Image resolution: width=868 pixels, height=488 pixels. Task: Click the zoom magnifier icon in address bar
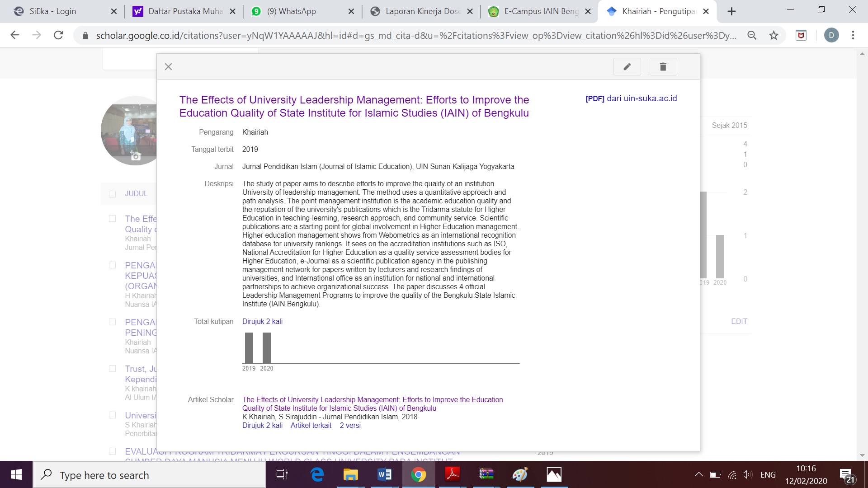tap(752, 35)
